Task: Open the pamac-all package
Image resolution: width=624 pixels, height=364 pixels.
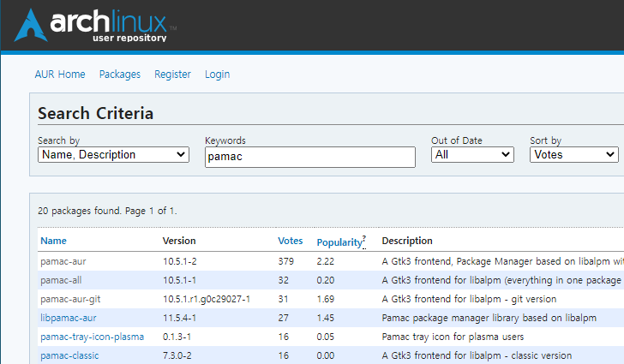Action: (61, 280)
